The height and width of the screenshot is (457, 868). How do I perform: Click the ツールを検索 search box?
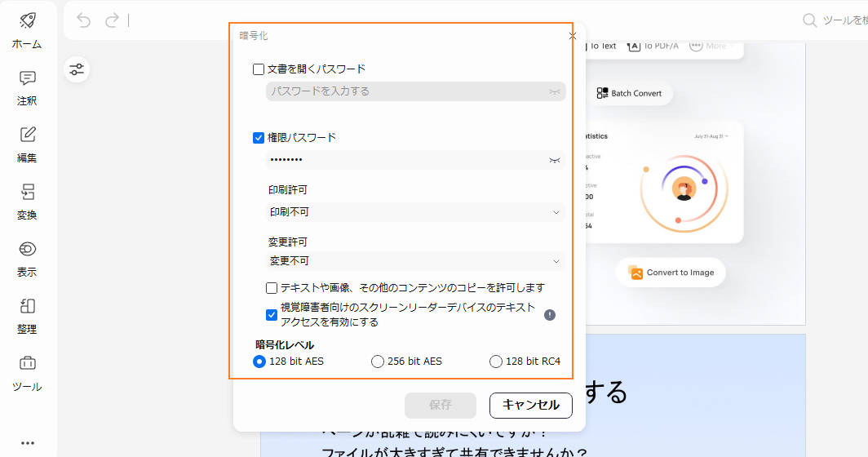coord(835,20)
